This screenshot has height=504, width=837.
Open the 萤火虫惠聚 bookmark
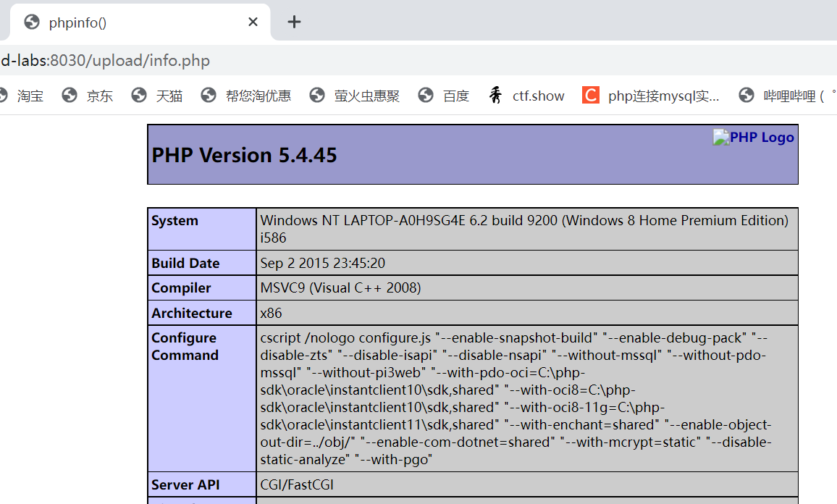click(355, 96)
